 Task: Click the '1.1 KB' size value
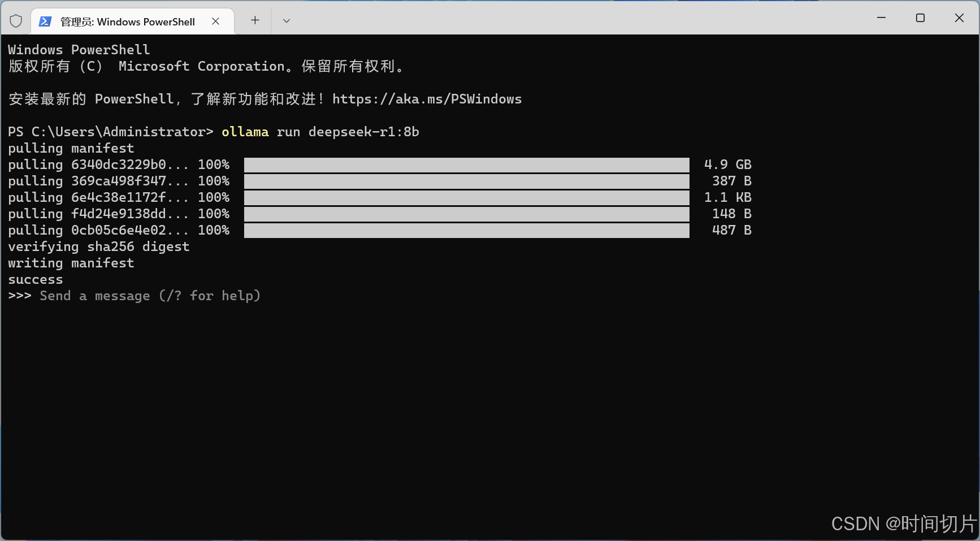[728, 197]
